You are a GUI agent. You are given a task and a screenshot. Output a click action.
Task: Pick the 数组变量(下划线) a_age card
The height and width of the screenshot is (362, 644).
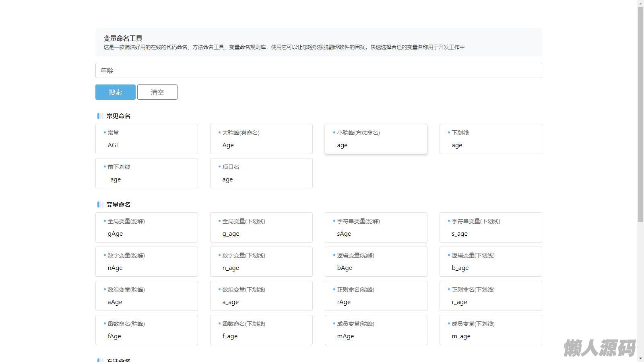pyautogui.click(x=261, y=296)
